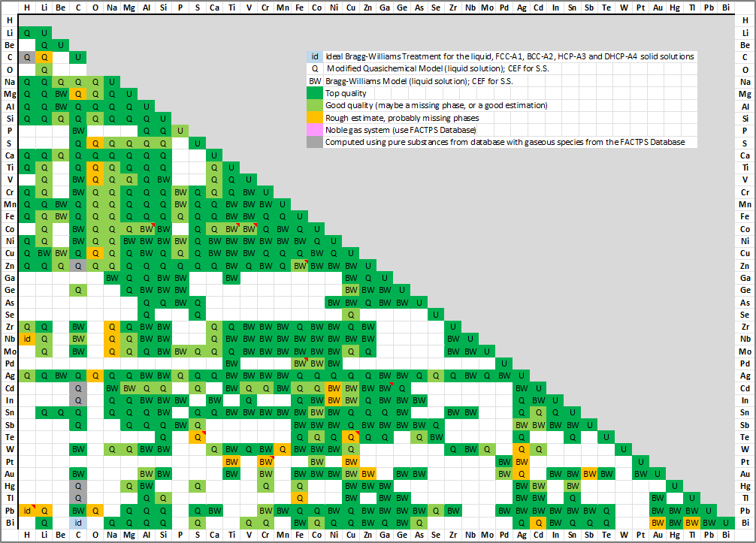The height and width of the screenshot is (543, 756).
Task: Click the orange BW cell for Au-Zn system
Action: [x=367, y=474]
